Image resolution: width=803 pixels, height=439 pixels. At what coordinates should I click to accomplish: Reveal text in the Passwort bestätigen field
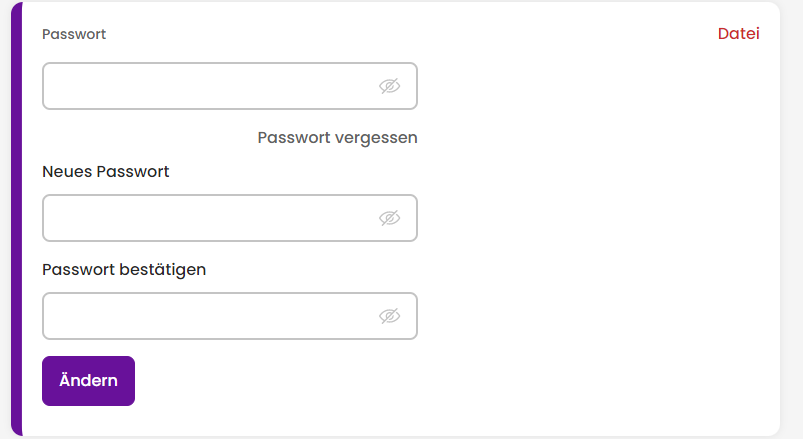coord(389,316)
